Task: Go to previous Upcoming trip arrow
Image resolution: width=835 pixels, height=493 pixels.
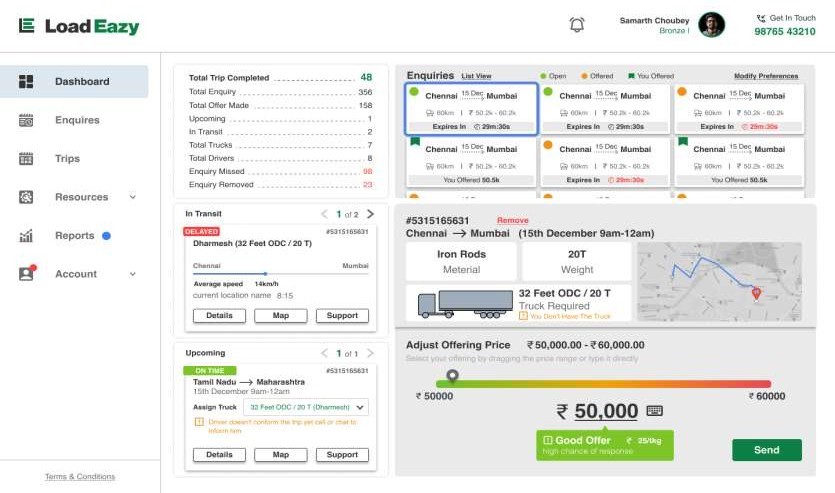Action: (324, 354)
